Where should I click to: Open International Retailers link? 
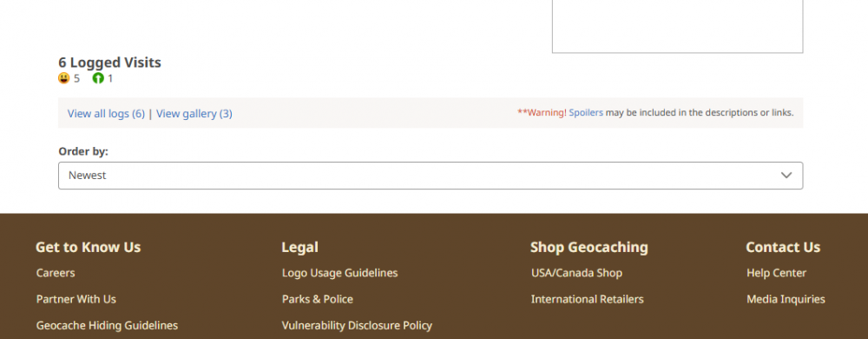point(588,299)
